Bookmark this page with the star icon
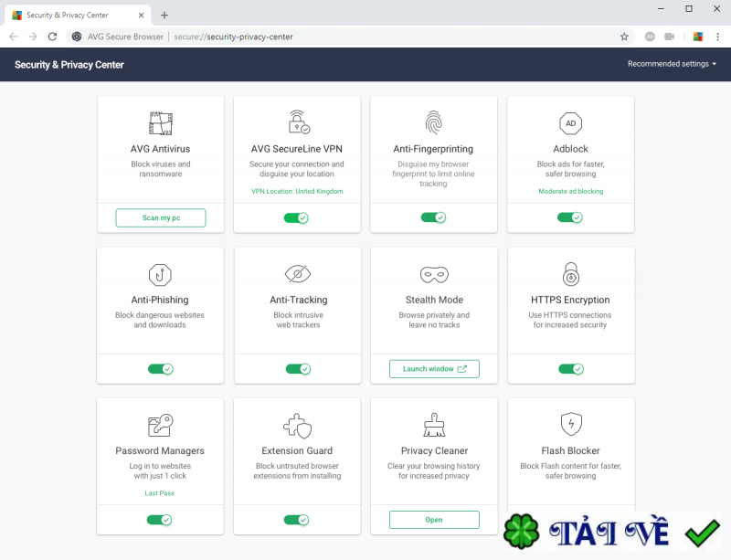 click(624, 37)
